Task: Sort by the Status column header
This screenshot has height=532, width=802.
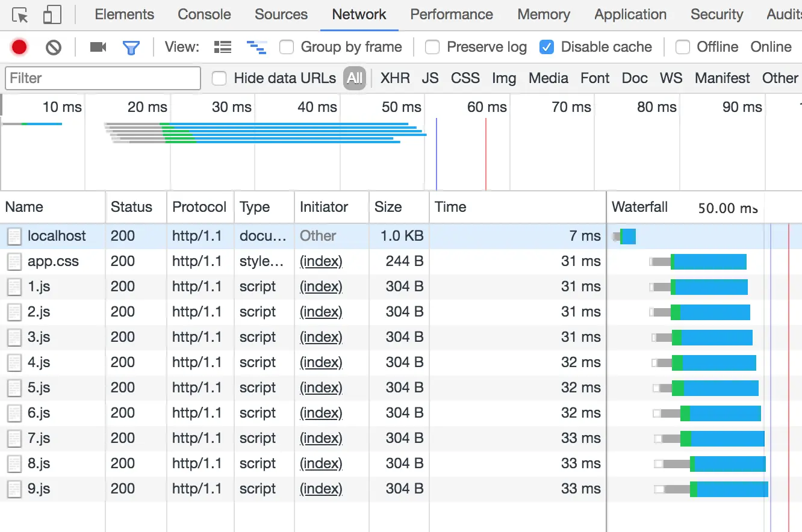Action: point(136,207)
